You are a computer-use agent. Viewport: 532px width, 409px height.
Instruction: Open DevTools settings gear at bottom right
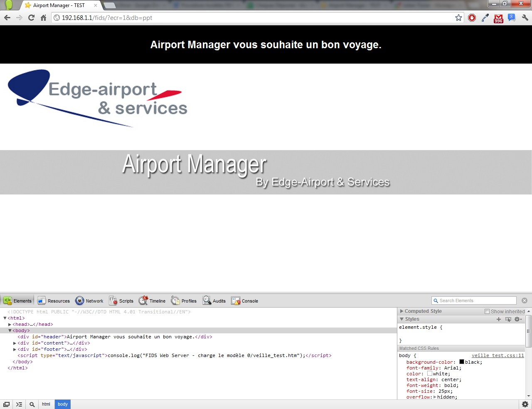click(x=525, y=404)
